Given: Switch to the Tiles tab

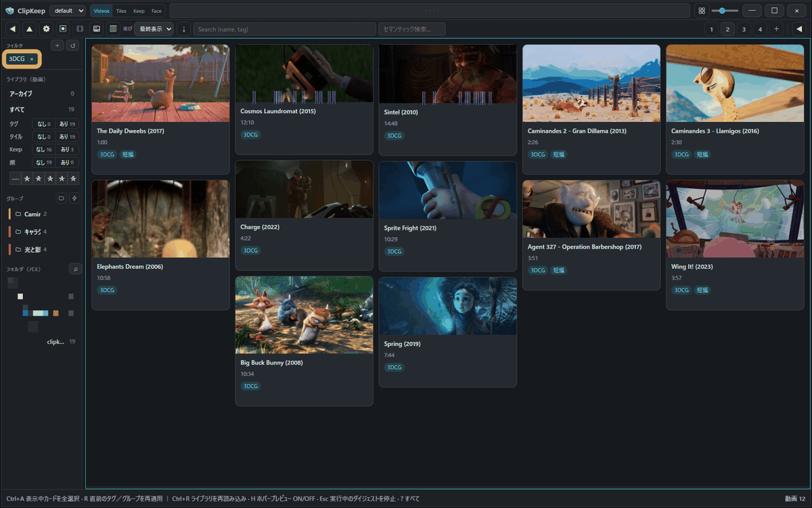Looking at the screenshot, I should 121,11.
